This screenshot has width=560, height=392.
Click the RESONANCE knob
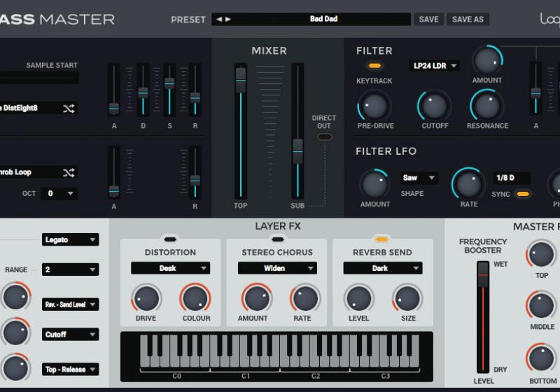click(486, 106)
